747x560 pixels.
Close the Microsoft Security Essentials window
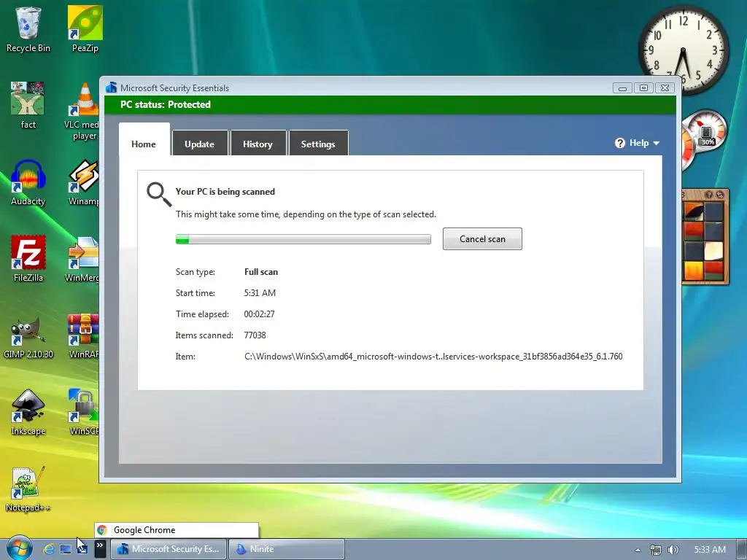(x=665, y=88)
